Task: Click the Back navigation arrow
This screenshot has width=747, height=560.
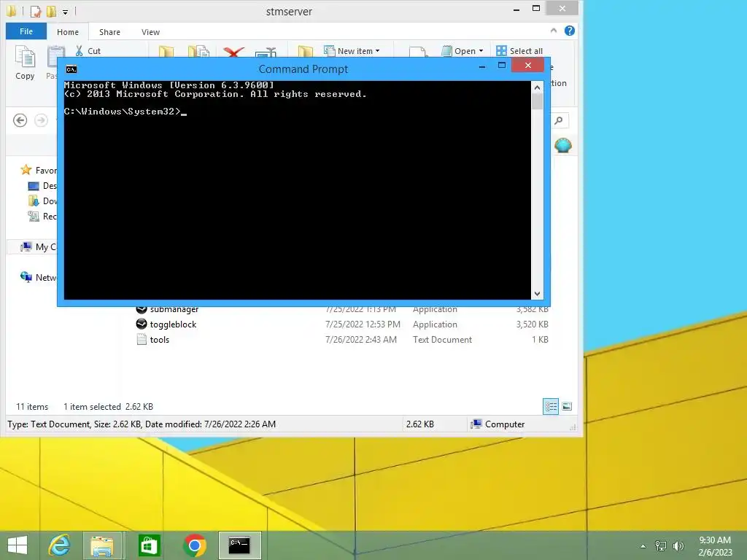Action: tap(20, 120)
